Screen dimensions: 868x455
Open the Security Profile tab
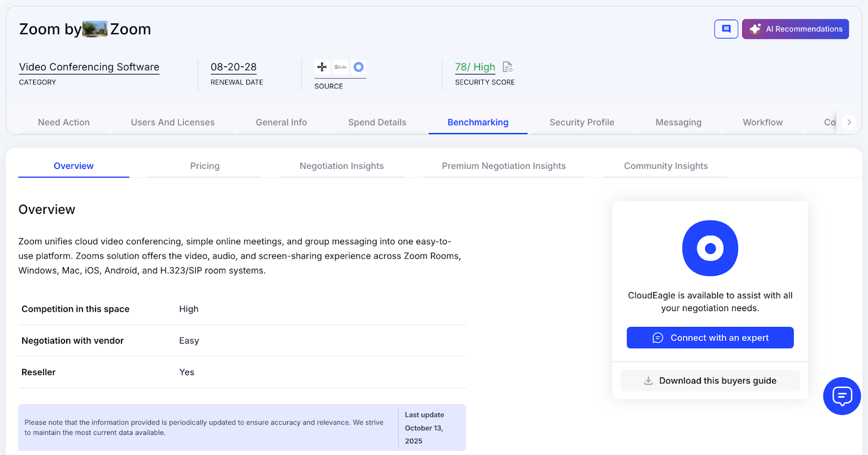click(x=582, y=122)
